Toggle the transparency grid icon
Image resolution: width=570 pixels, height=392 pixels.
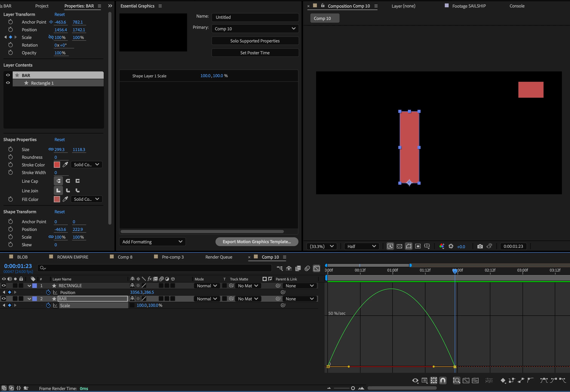click(x=399, y=246)
